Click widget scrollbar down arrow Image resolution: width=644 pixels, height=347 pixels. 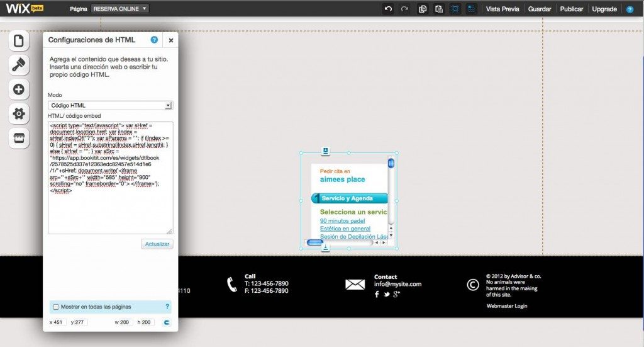391,236
